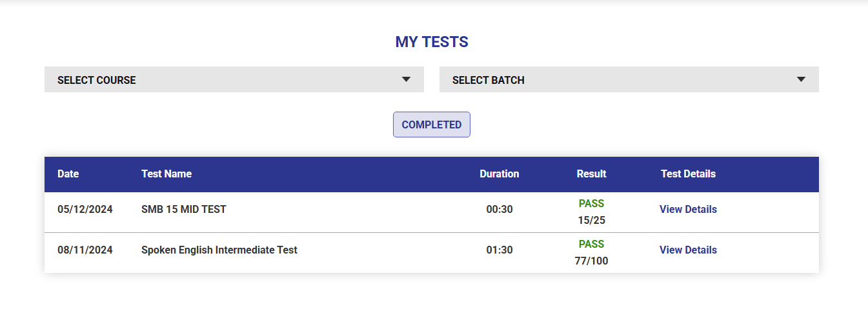Open the Select Course dropdown
Viewport: 868px width, 320px height.
234,79
